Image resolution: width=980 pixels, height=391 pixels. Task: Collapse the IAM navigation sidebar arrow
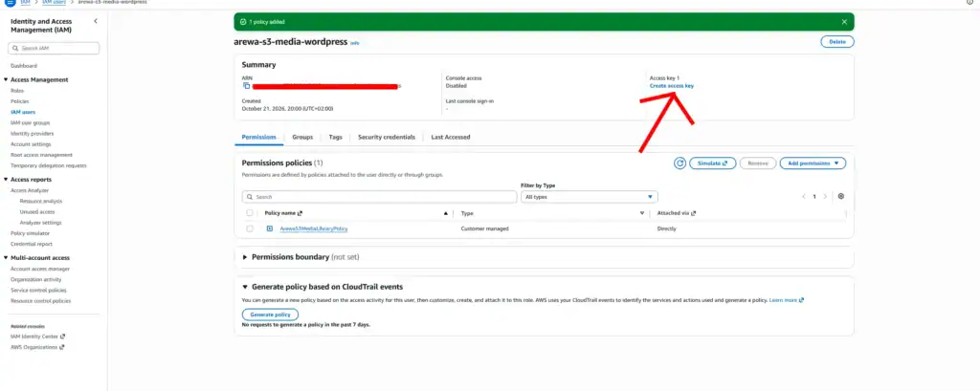tap(96, 21)
